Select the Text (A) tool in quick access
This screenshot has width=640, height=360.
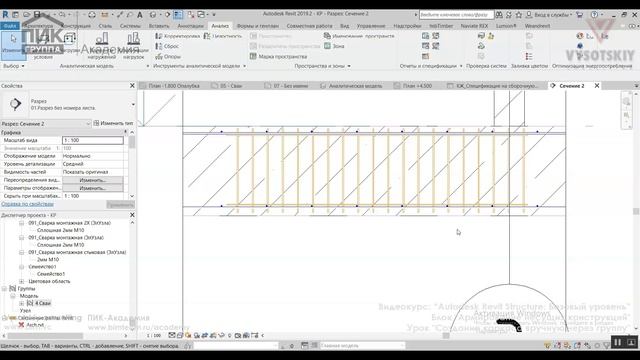pos(140,15)
